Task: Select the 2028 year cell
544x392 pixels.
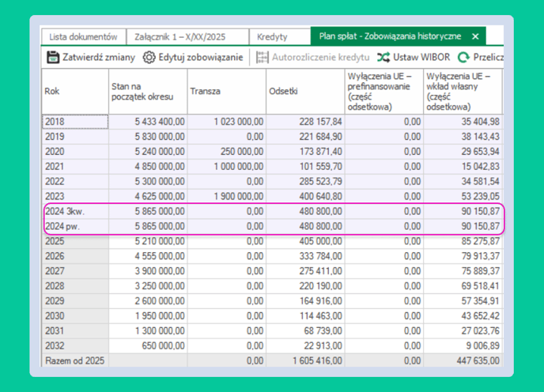Action: tap(75, 286)
